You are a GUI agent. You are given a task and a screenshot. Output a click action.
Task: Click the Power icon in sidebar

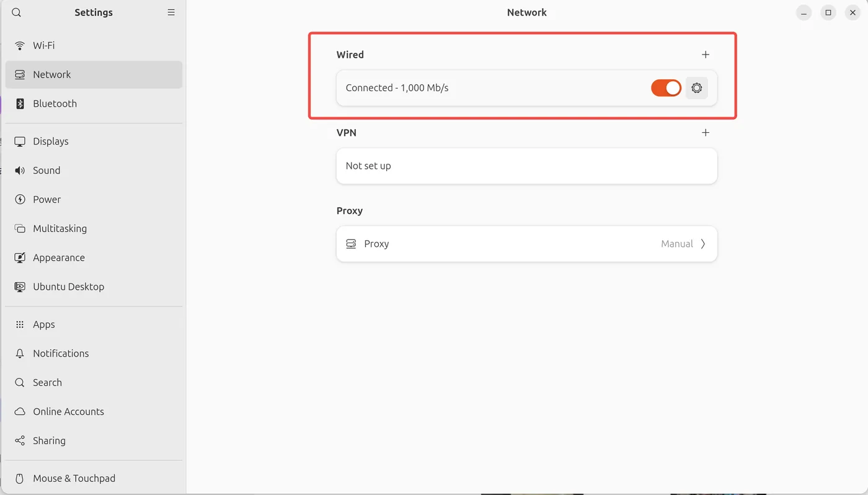pos(20,200)
